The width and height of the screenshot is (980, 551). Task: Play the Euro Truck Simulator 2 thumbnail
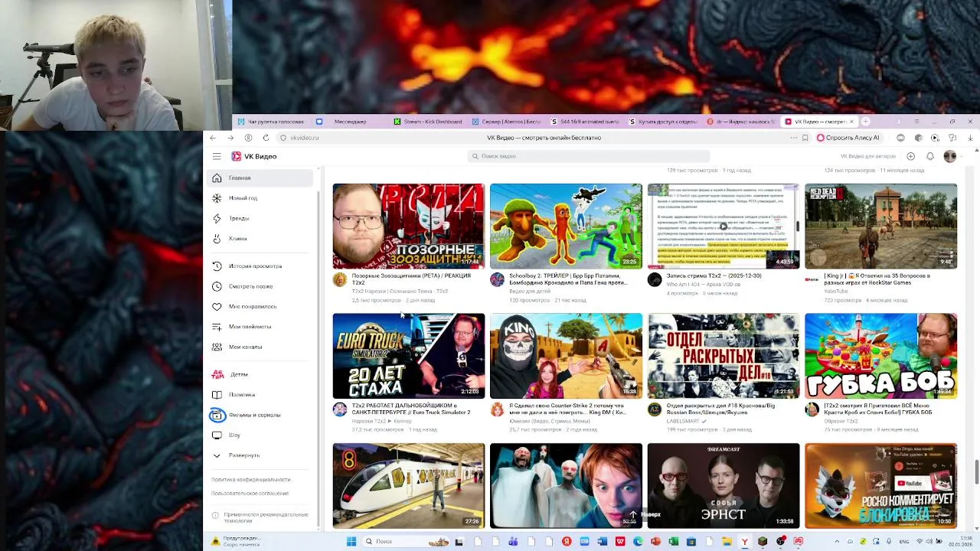(409, 356)
